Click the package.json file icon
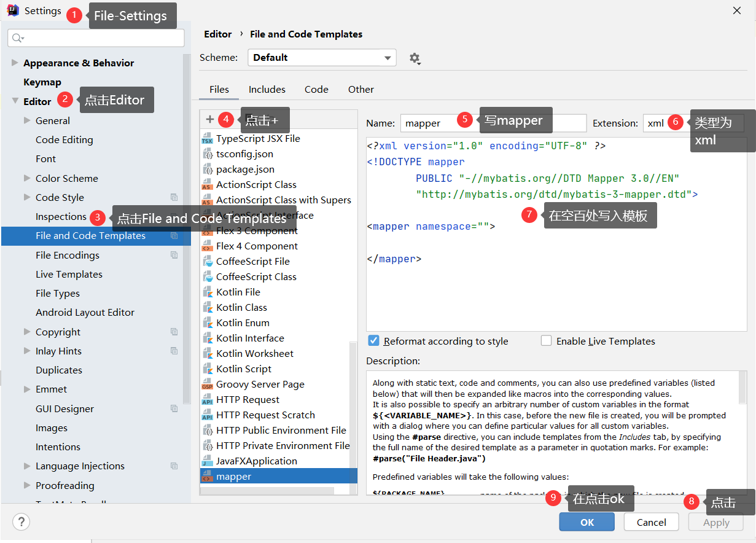This screenshot has width=756, height=543. coord(207,170)
